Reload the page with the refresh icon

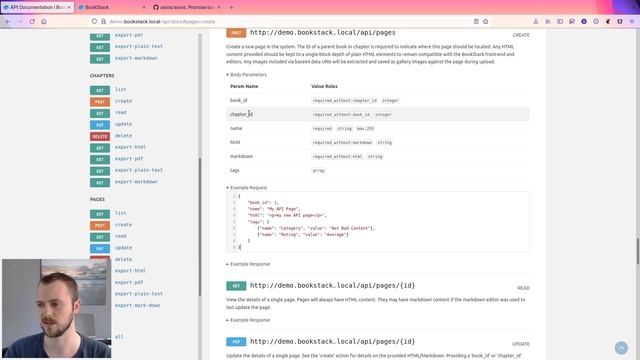tap(32, 21)
